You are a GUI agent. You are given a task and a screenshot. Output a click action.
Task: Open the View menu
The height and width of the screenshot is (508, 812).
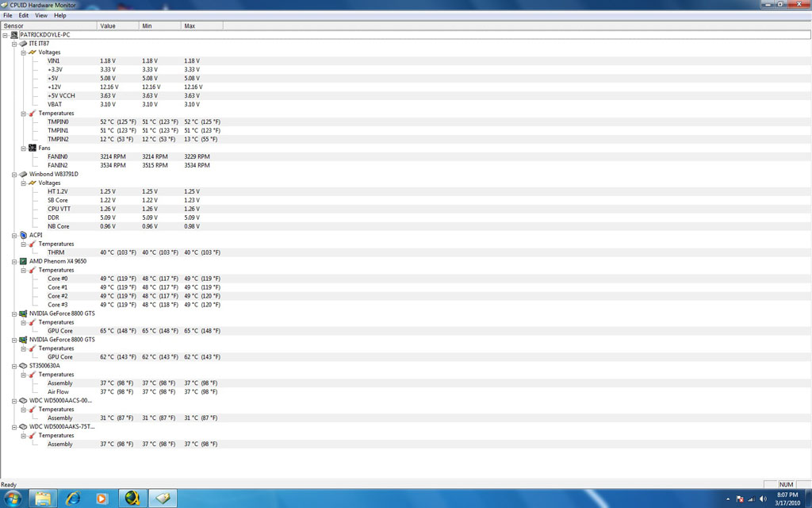41,15
